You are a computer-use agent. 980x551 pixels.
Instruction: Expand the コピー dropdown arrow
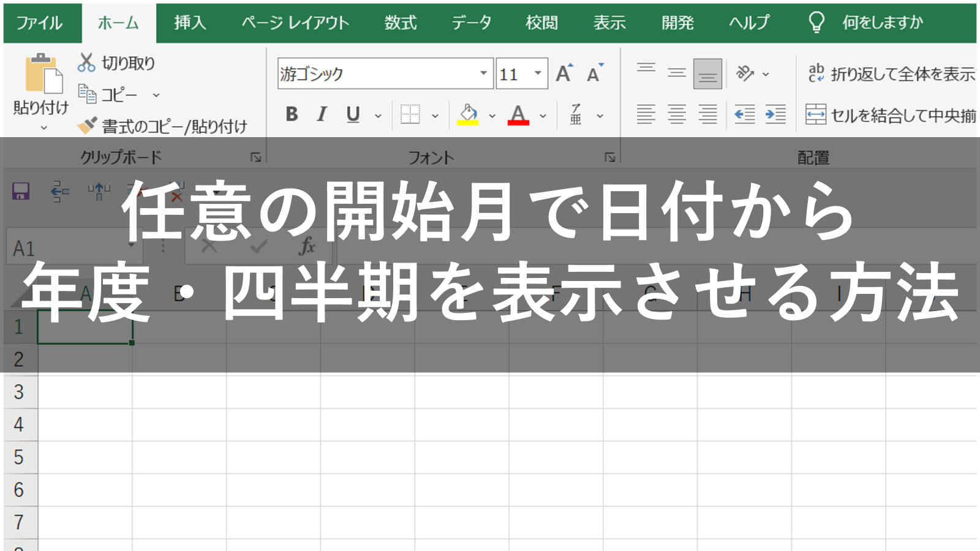pyautogui.click(x=156, y=95)
